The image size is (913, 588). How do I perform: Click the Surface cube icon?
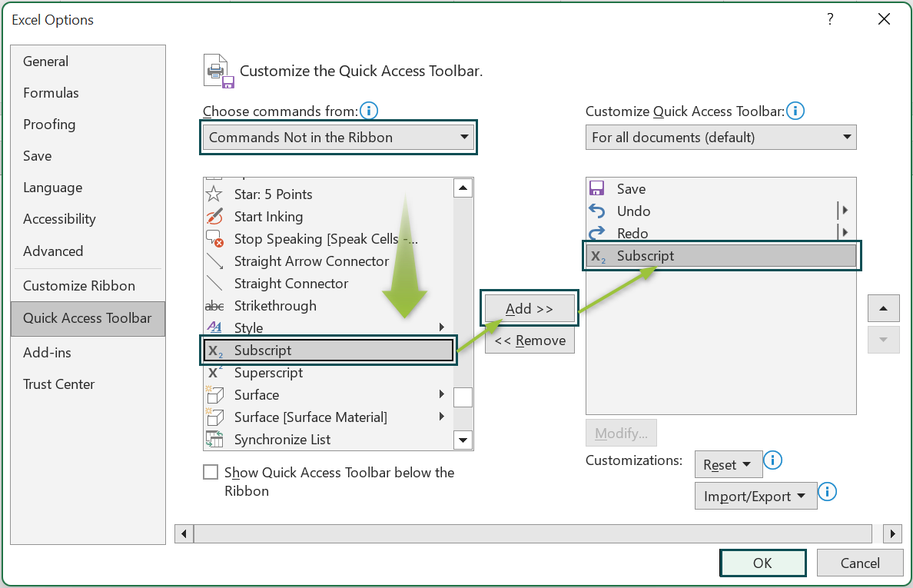[214, 395]
